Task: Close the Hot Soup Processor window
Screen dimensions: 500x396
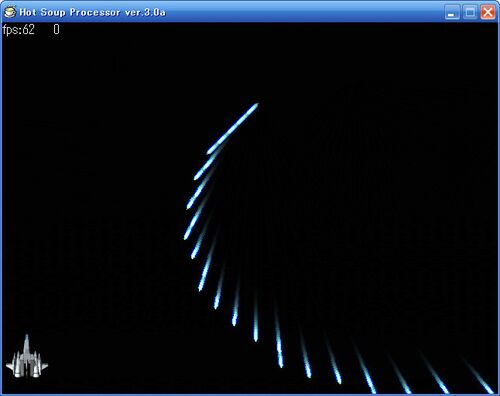Action: tap(488, 12)
